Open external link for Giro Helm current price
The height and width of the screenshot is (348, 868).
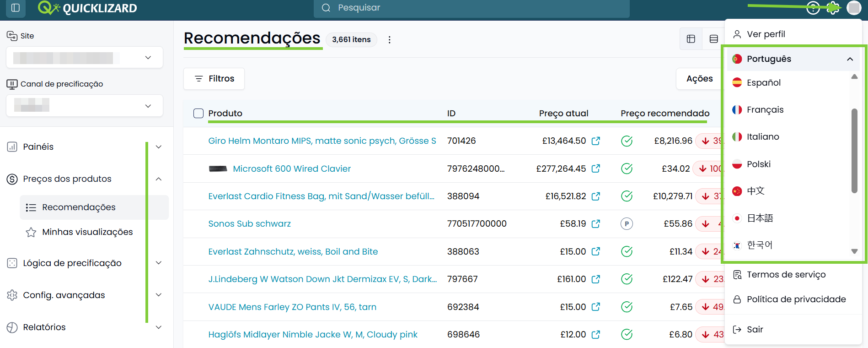595,141
